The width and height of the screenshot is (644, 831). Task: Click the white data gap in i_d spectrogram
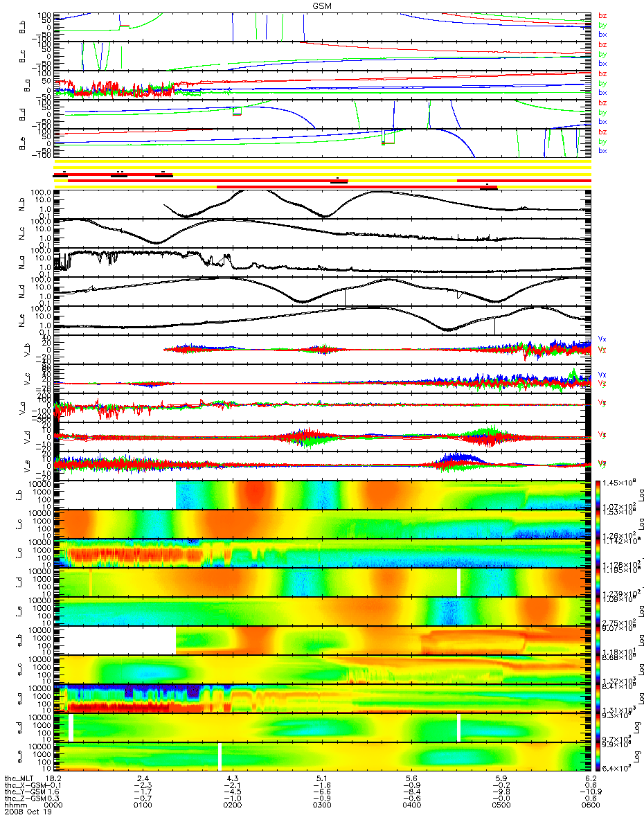[458, 582]
